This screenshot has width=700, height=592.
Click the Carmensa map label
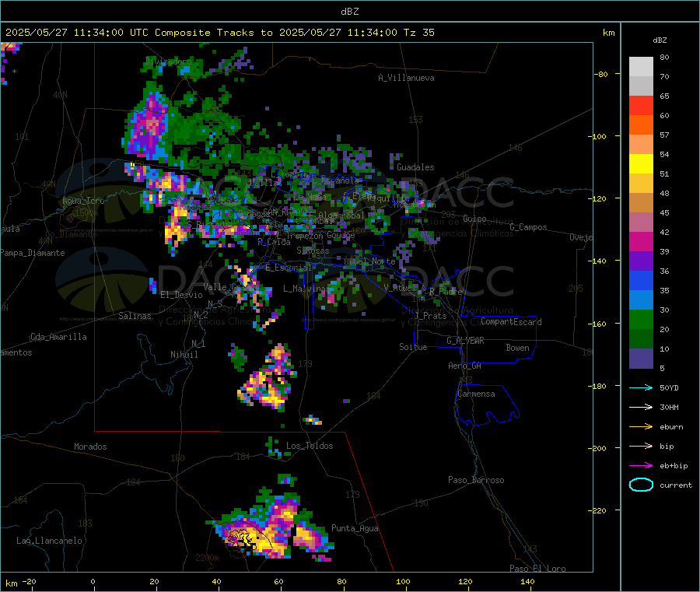pos(476,394)
